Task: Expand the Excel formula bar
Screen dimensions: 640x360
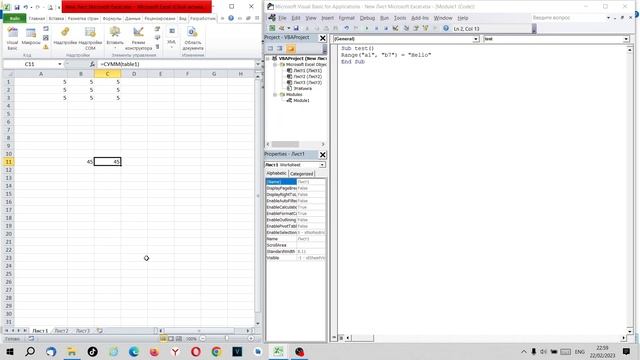Action: (x=258, y=64)
